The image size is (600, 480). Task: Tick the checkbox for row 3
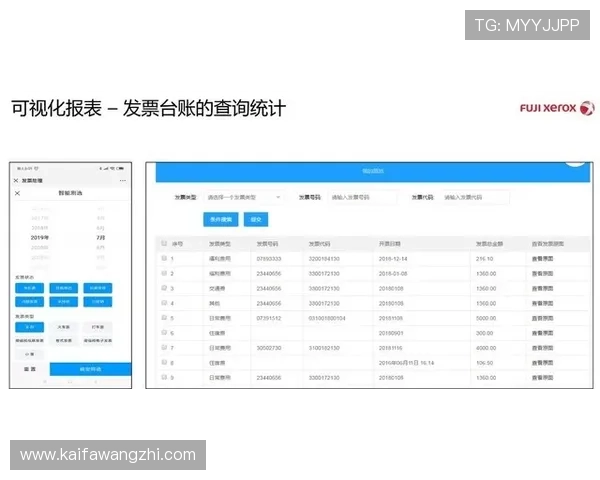pos(164,288)
